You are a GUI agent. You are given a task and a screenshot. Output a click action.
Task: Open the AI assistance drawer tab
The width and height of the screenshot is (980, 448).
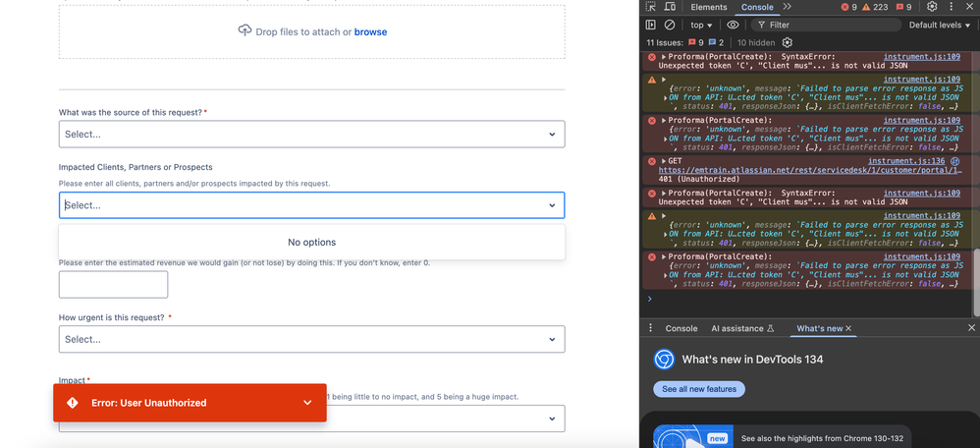click(742, 328)
